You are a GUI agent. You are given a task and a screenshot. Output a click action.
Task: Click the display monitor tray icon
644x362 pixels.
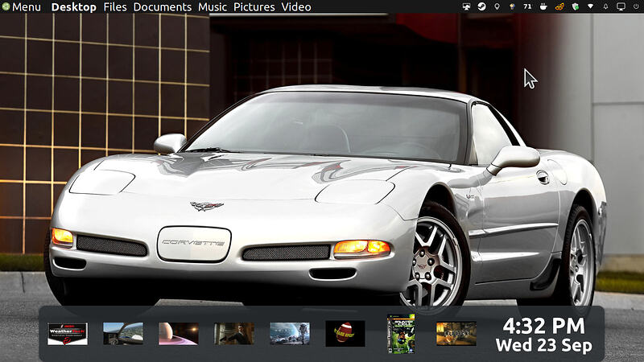(621, 6)
